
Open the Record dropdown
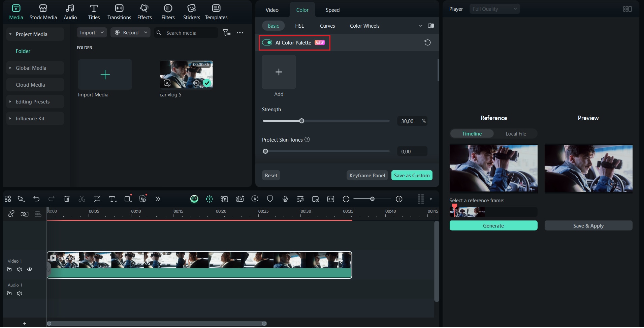[145, 32]
